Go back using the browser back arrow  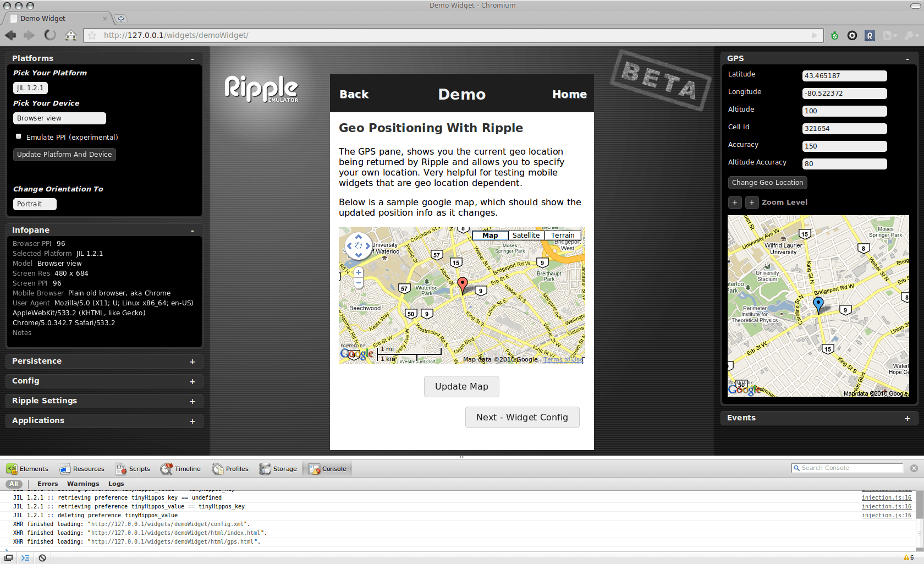(x=10, y=35)
